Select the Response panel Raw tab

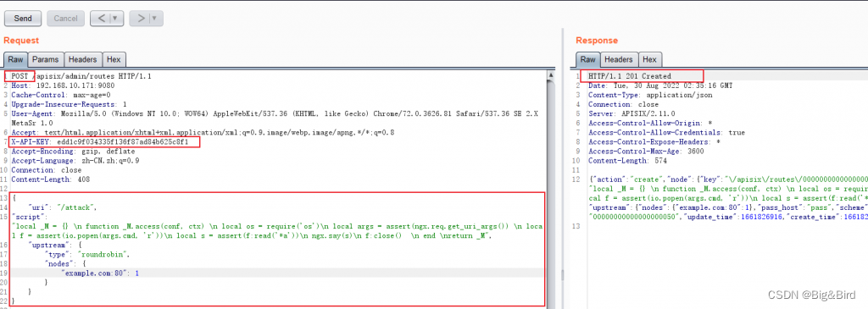tap(588, 59)
